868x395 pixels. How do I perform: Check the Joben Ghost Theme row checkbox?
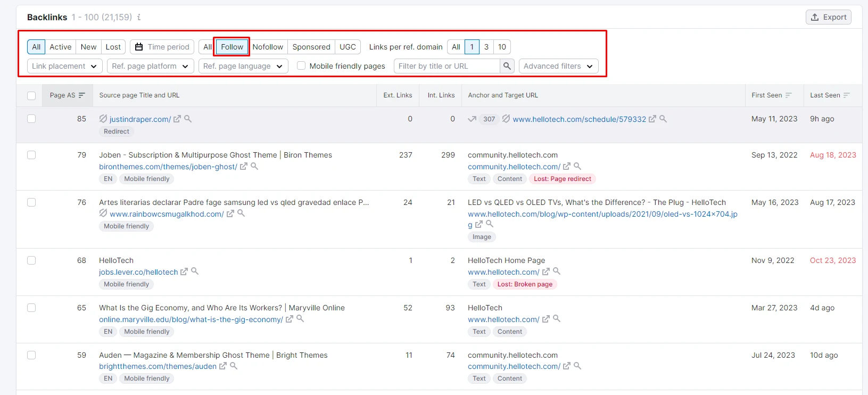point(31,155)
